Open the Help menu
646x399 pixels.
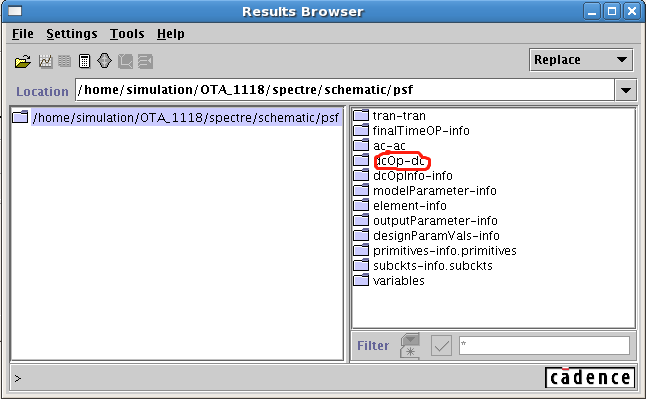tap(171, 34)
